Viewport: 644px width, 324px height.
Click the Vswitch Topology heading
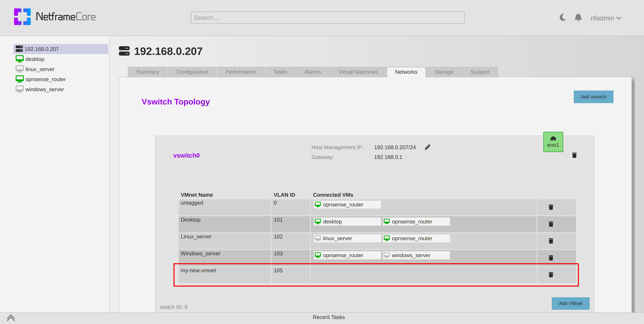[x=175, y=102]
